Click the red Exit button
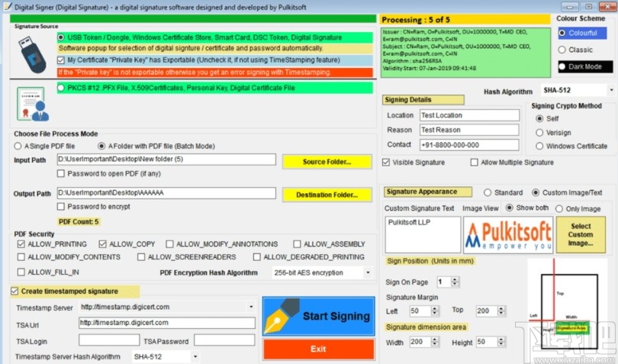The width and height of the screenshot is (618, 364). (318, 349)
